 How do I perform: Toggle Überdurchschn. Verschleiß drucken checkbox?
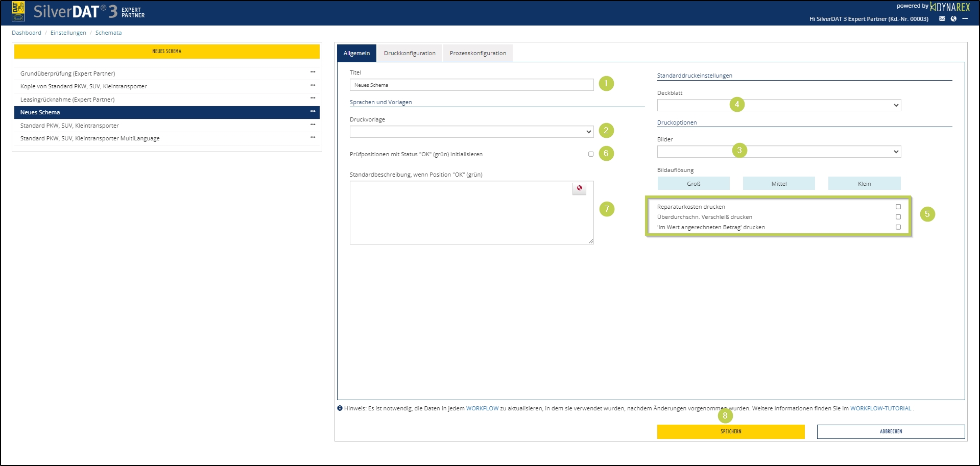point(898,217)
